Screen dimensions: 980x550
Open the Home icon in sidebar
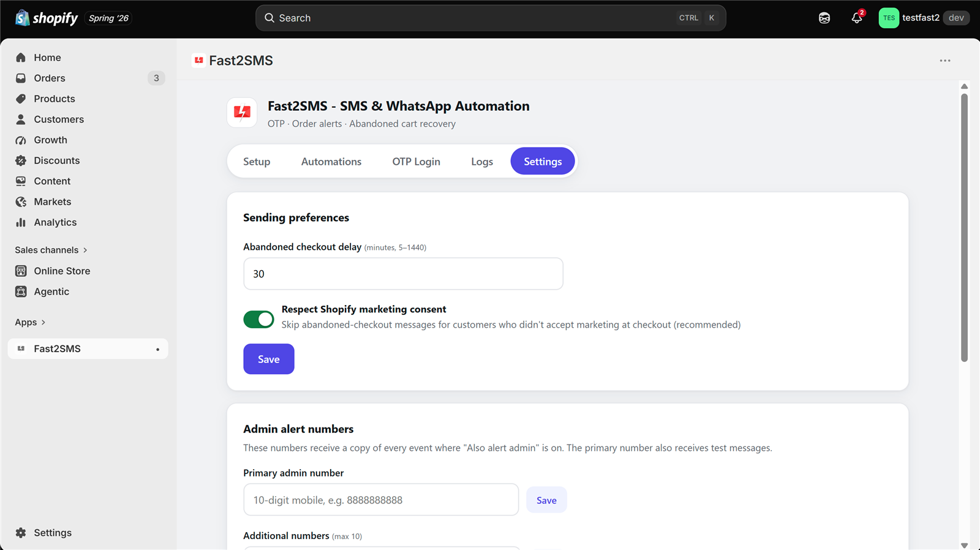(x=21, y=58)
